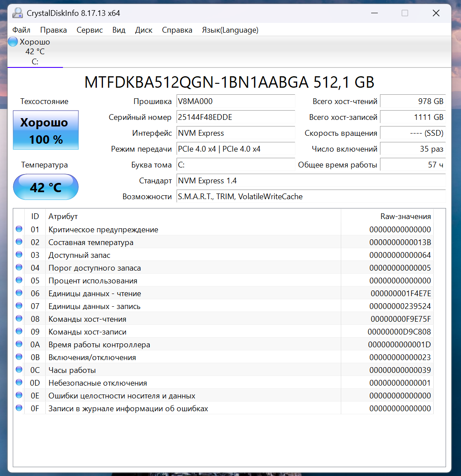Click the Буква тома field C:
Viewport: 461px width, 476px height.
click(236, 164)
